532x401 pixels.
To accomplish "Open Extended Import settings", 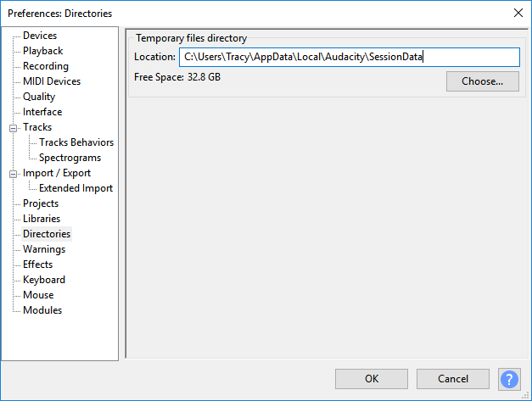I will click(76, 188).
